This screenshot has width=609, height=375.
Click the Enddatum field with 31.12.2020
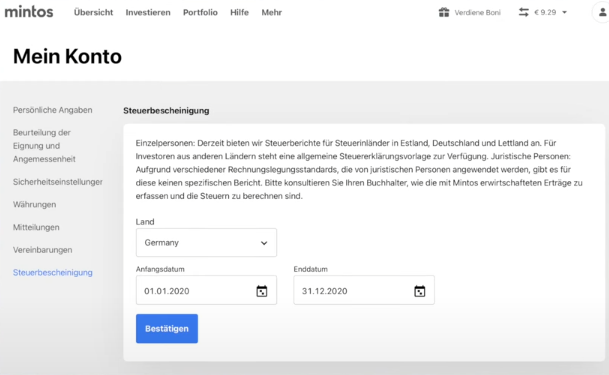(x=364, y=290)
